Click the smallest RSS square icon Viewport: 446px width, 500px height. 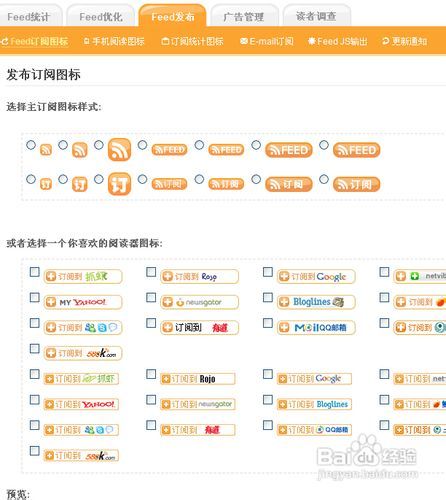tap(46, 150)
